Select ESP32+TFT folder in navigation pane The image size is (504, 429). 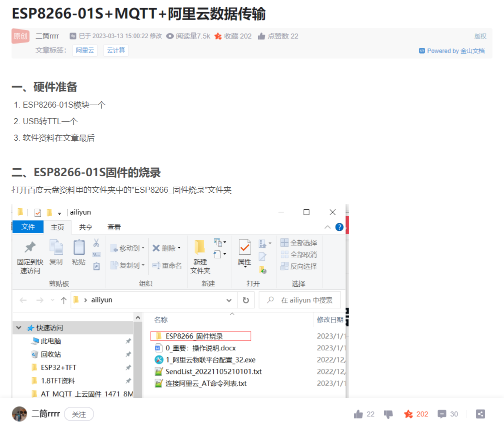pyautogui.click(x=58, y=367)
